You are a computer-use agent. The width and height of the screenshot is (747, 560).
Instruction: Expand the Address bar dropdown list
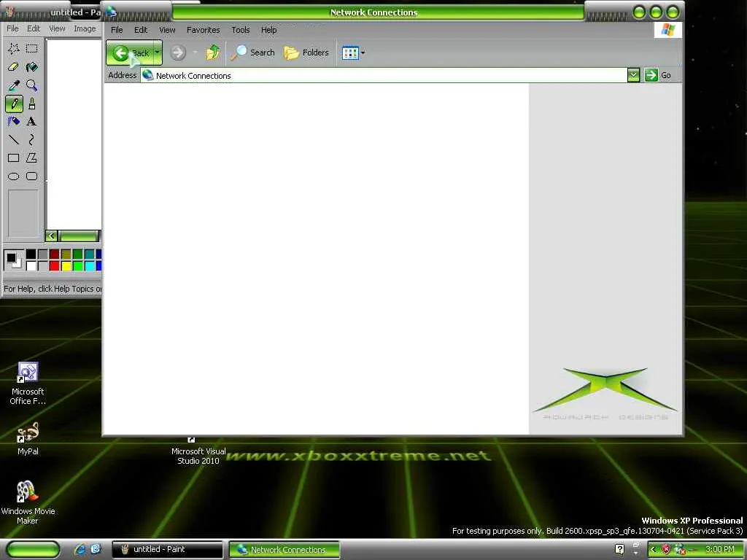click(x=633, y=75)
